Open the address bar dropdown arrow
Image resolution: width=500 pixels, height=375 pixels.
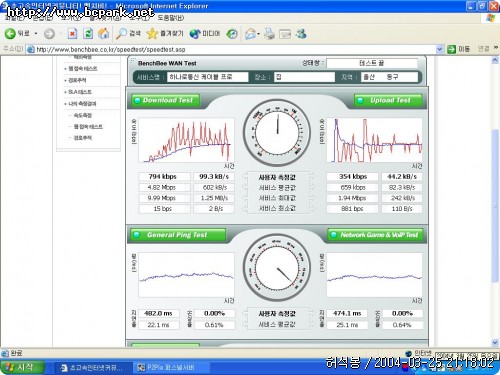(x=440, y=49)
